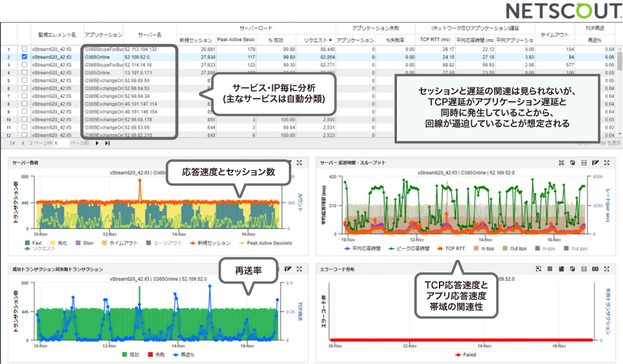Sort table by サーバー名 column header

pos(149,35)
